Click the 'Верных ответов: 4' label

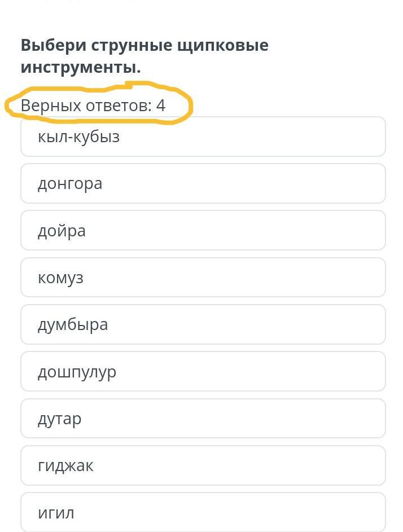(93, 105)
